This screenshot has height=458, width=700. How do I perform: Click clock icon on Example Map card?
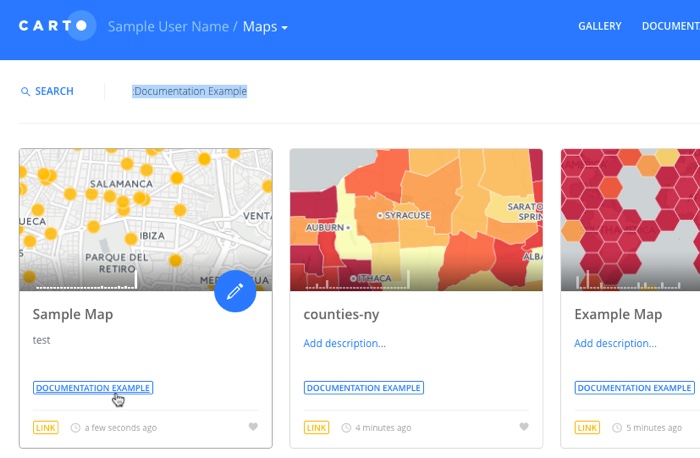coord(617,428)
